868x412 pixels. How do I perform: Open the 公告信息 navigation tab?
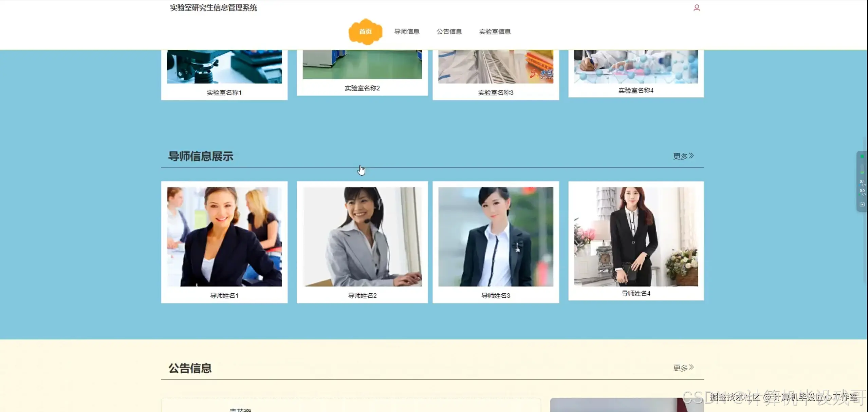click(449, 32)
